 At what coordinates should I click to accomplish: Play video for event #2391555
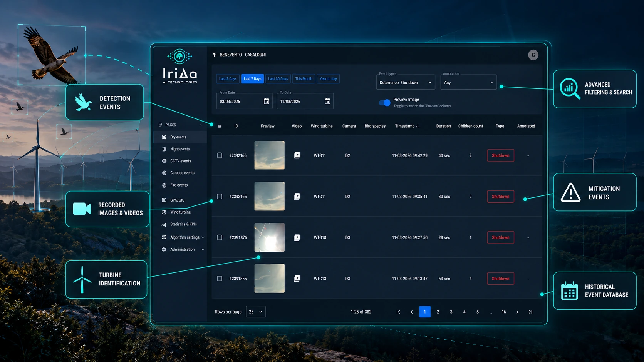pyautogui.click(x=297, y=278)
